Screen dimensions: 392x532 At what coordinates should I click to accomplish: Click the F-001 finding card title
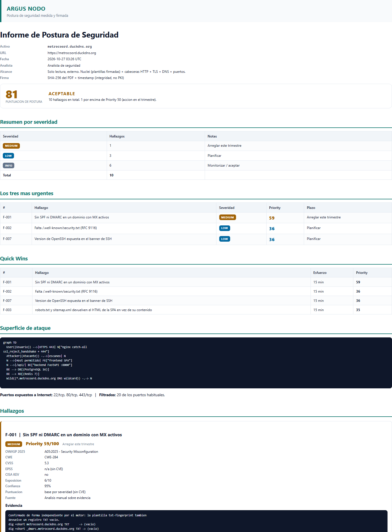(x=64, y=435)
